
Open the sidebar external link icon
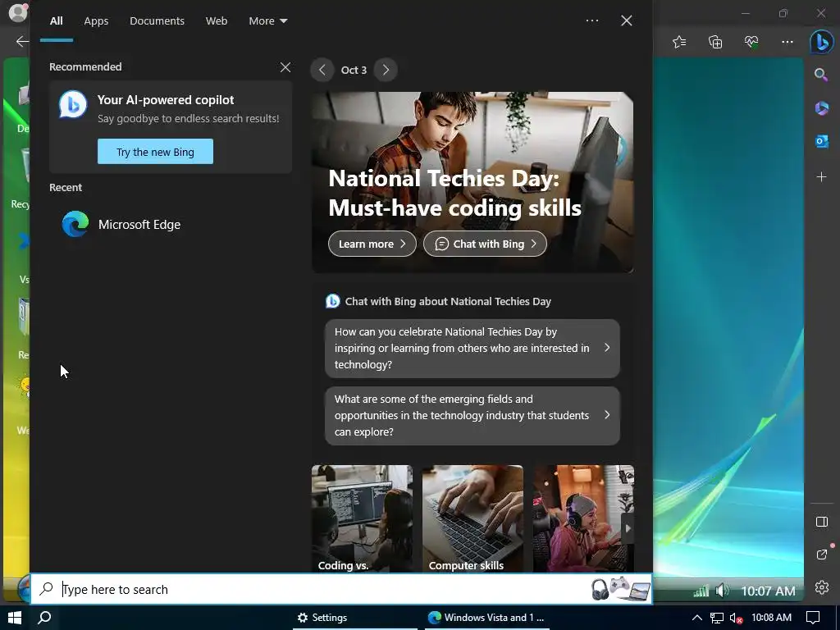(x=822, y=555)
